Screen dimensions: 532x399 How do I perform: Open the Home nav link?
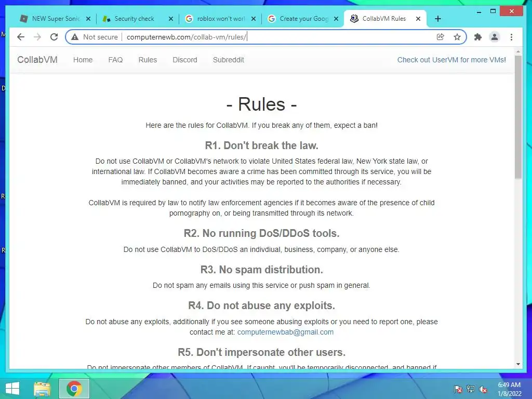tap(83, 60)
